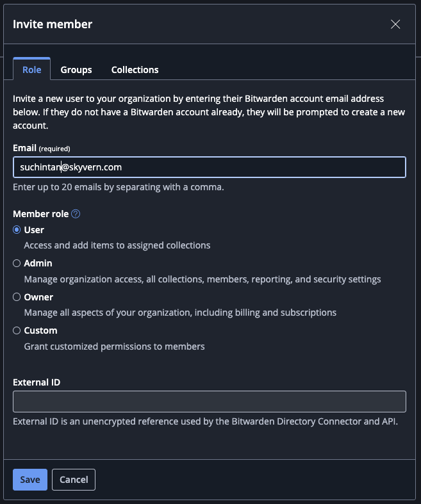The image size is (421, 504).
Task: Choose the Owner member role
Action: point(17,297)
